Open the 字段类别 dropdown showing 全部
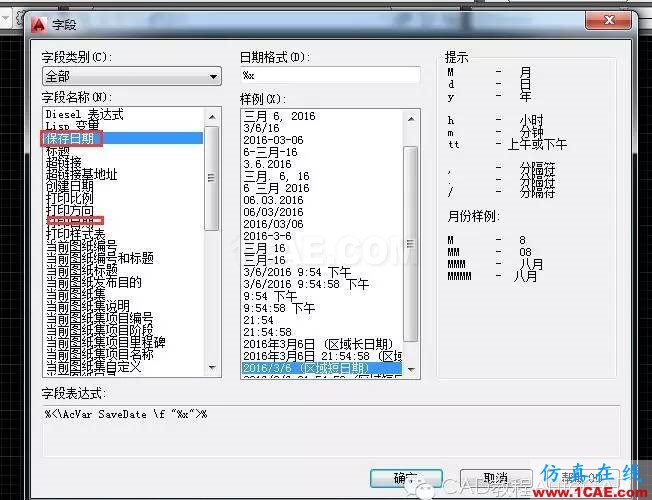 click(x=132, y=77)
